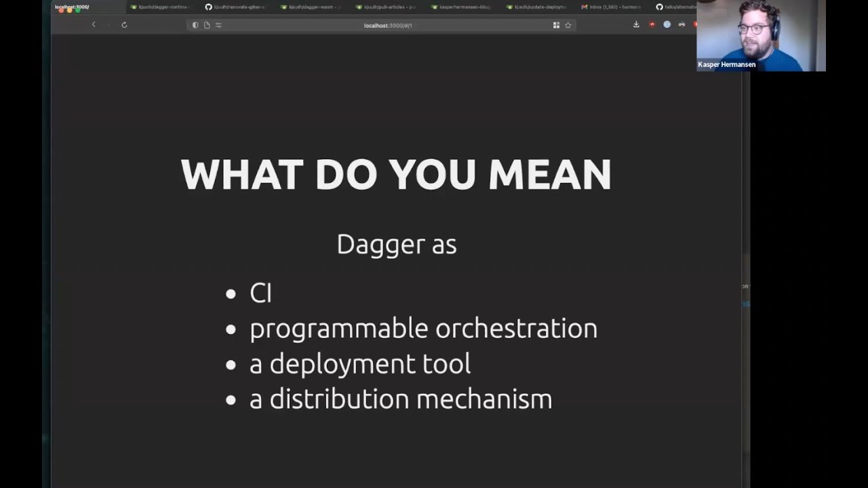868x488 pixels.
Task: Open the permissions sliders icon in address bar
Action: (218, 25)
